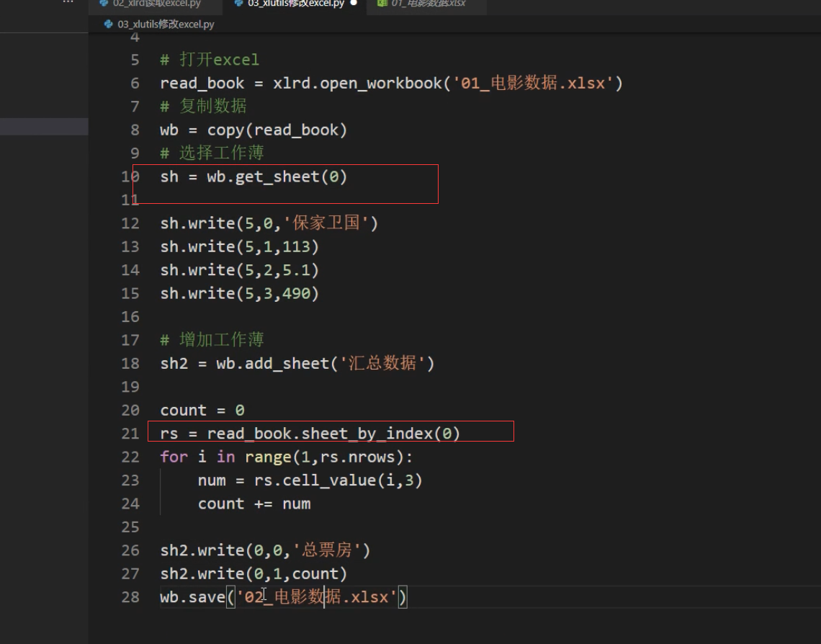Click the Python icon on 03_xlutils tab
This screenshot has height=644, width=821.
pos(238,3)
